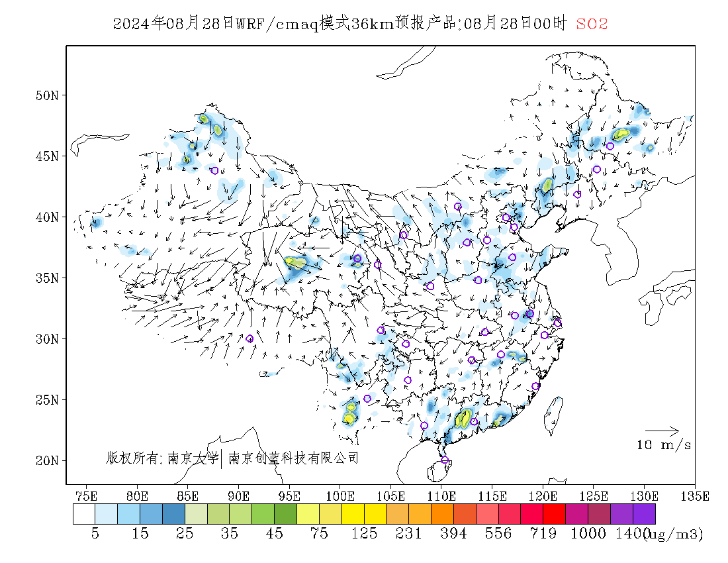The width and height of the screenshot is (728, 563).
Task: Click the 100E longitude label
Action: pyautogui.click(x=340, y=496)
